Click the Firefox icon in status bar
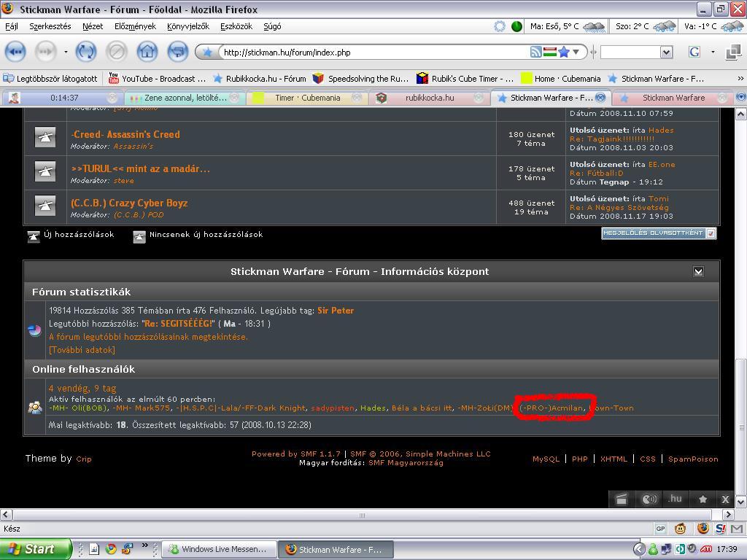This screenshot has width=747, height=560. [703, 528]
